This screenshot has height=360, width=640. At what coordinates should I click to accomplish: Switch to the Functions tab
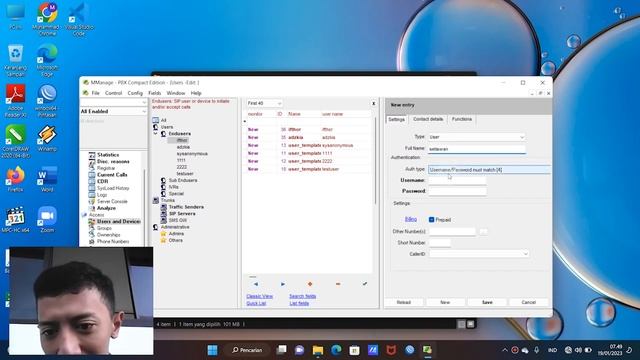coord(462,119)
